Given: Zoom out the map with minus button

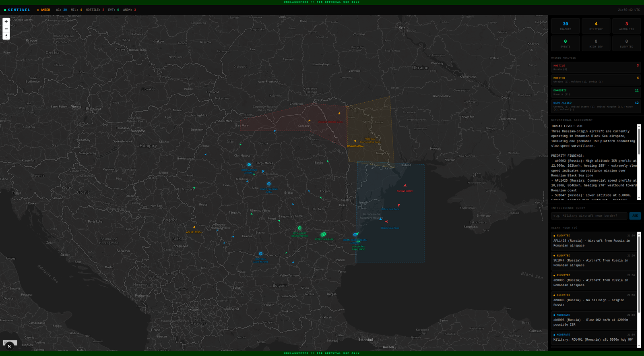Looking at the screenshot, I should pos(6,29).
